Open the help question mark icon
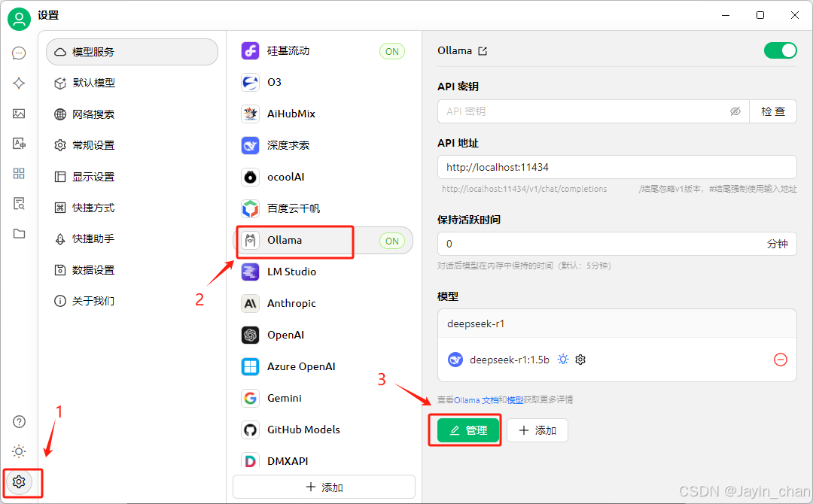 pyautogui.click(x=19, y=422)
